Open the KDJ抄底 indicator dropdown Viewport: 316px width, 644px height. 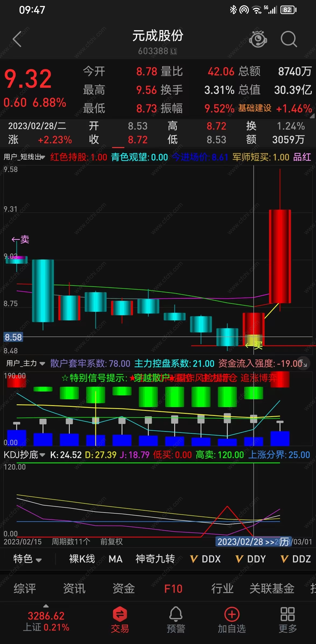point(24,455)
